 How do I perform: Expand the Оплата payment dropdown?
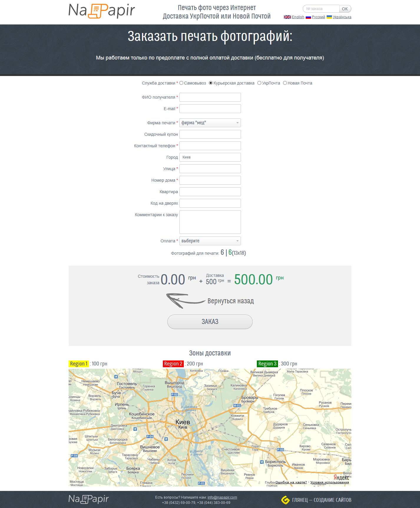(210, 241)
